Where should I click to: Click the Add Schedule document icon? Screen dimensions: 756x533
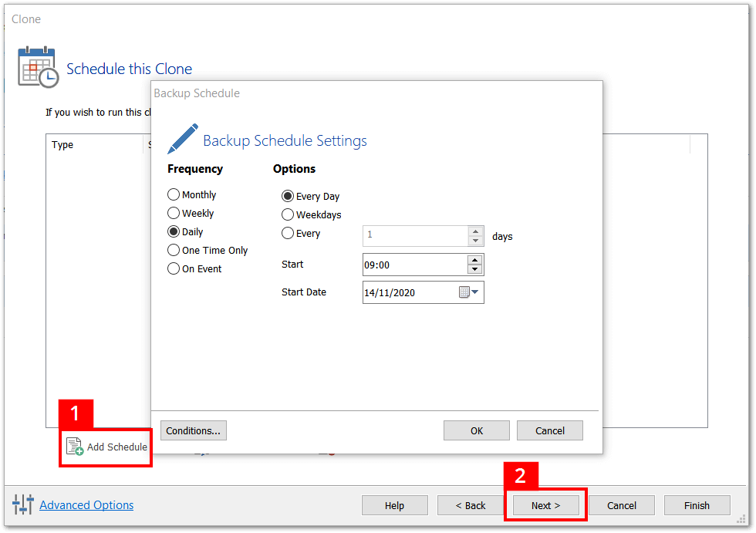point(75,447)
